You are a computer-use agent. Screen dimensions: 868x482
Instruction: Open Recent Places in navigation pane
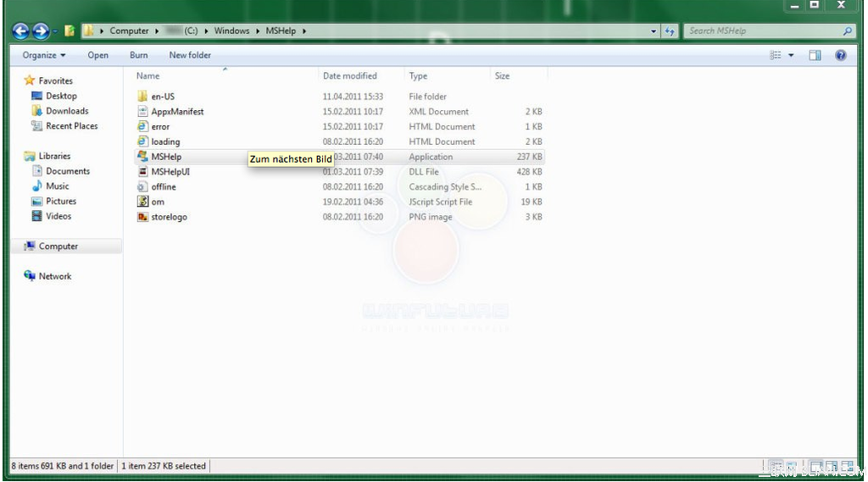pos(71,125)
